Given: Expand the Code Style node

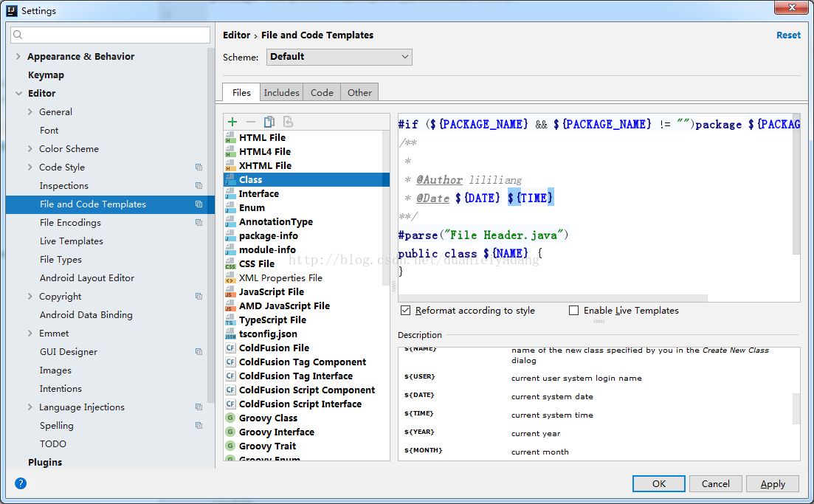Looking at the screenshot, I should click(30, 167).
